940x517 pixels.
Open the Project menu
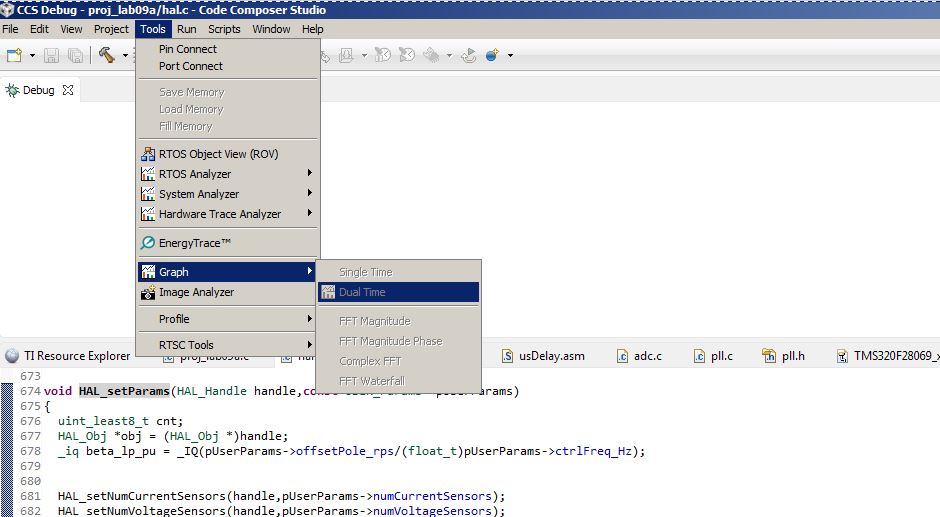[x=111, y=29]
